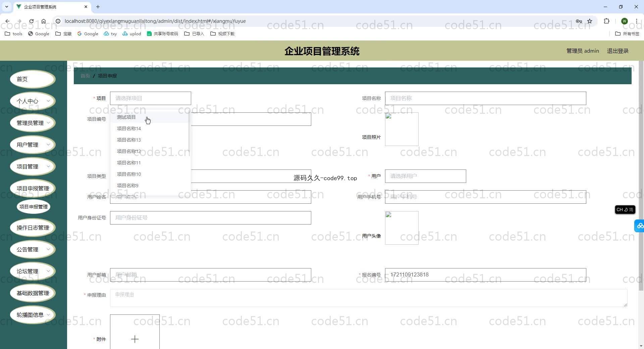Image resolution: width=644 pixels, height=349 pixels.
Task: Click the browser address bar URL
Action: [155, 21]
